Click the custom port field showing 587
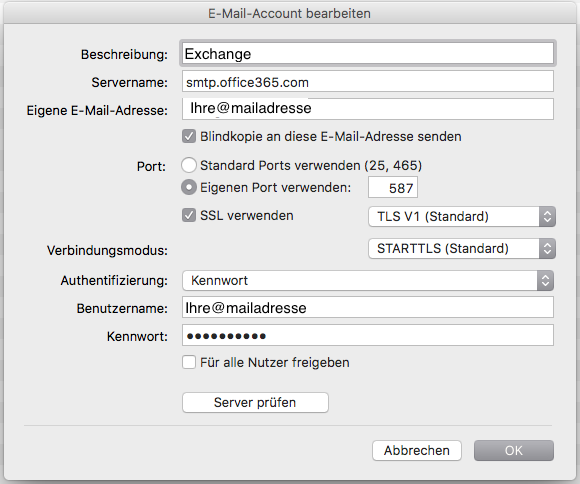Screen dimensions: 580x484 (393, 188)
